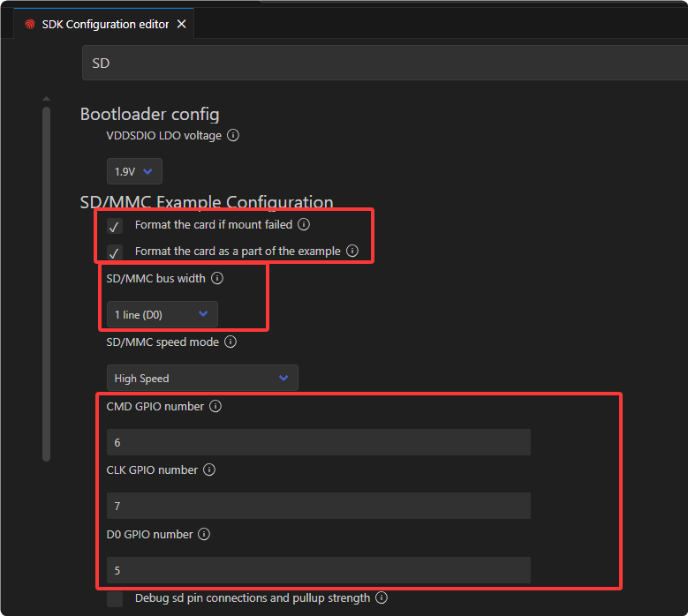This screenshot has height=616, width=688.
Task: Open the 1 line (D0) bus width dropdown
Action: 162,314
